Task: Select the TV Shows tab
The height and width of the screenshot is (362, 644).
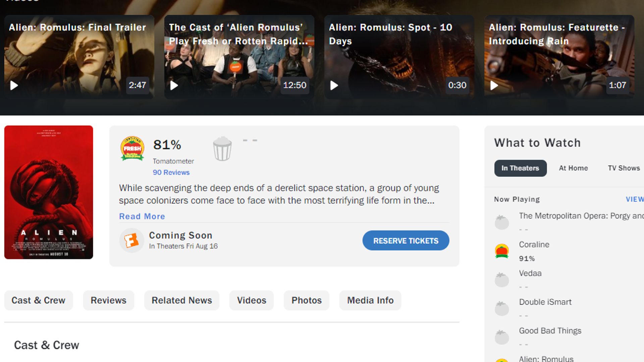Action: [624, 168]
